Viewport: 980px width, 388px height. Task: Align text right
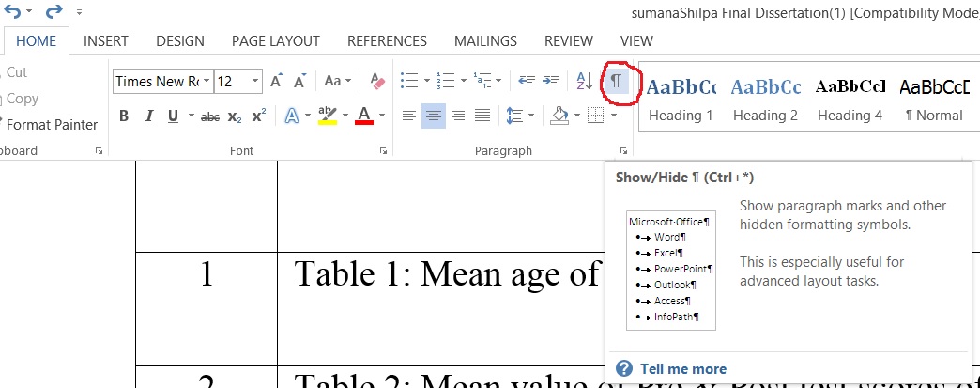coord(457,116)
